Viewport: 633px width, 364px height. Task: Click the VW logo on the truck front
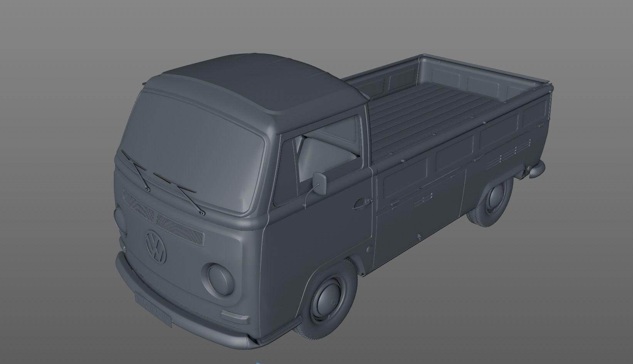(156, 247)
